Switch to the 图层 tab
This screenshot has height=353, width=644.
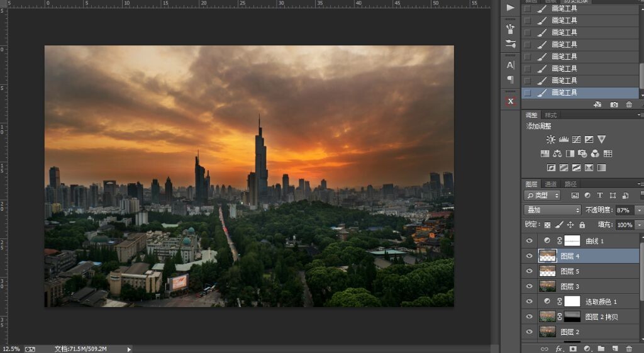coord(531,184)
